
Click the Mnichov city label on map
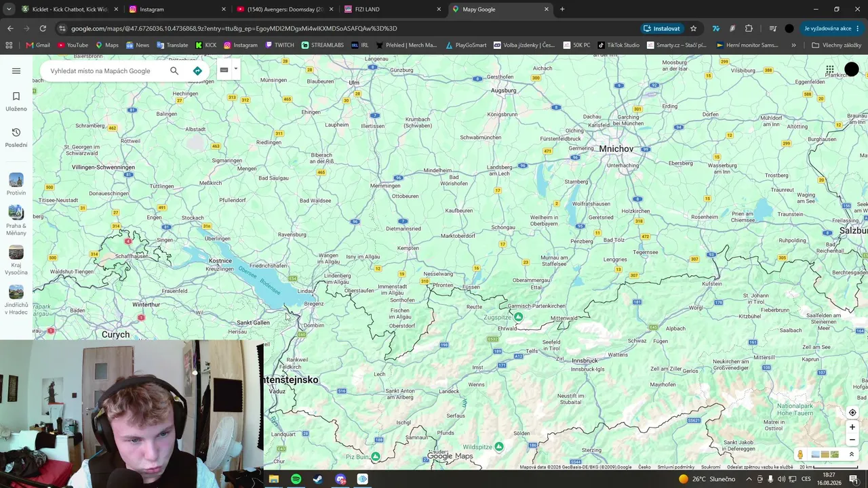[x=616, y=148]
